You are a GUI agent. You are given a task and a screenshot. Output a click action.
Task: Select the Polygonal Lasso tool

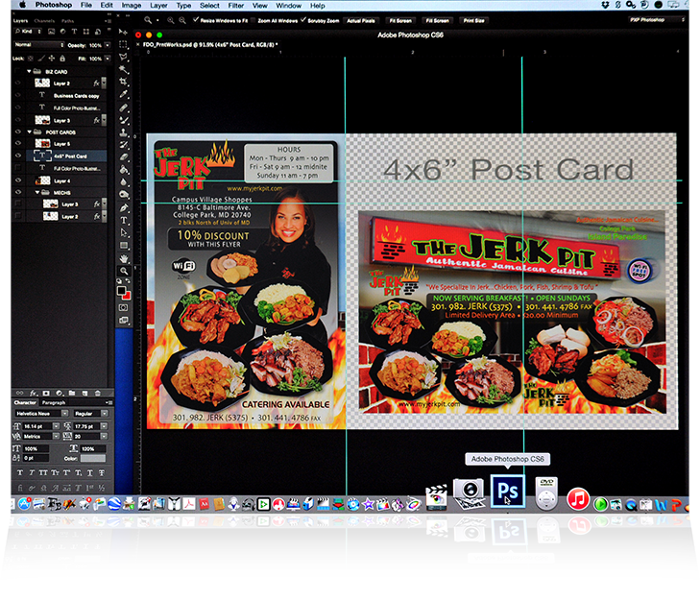pyautogui.click(x=123, y=58)
